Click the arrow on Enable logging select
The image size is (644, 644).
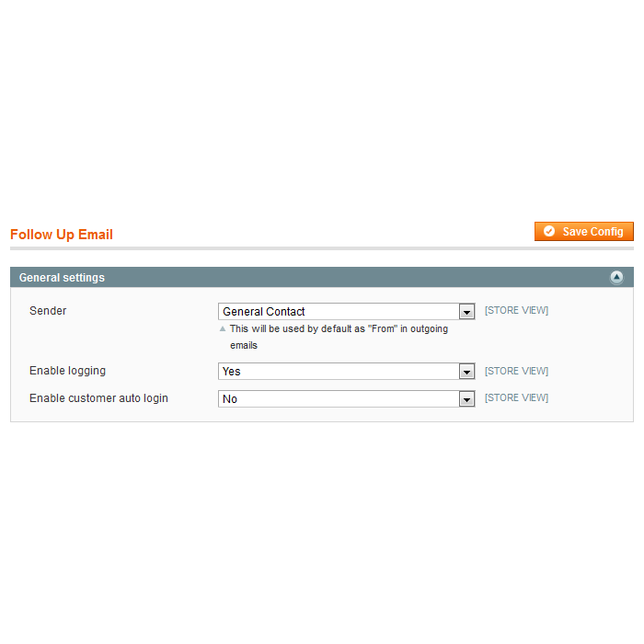466,372
